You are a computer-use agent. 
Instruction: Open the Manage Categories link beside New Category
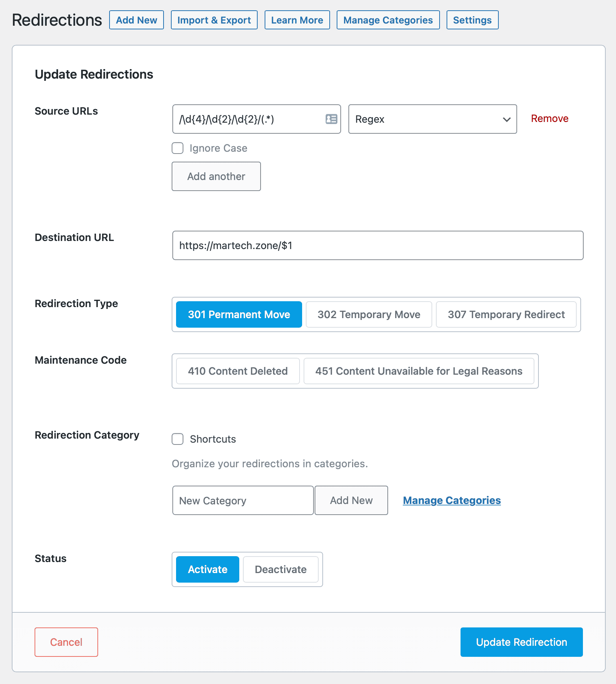pyautogui.click(x=452, y=500)
